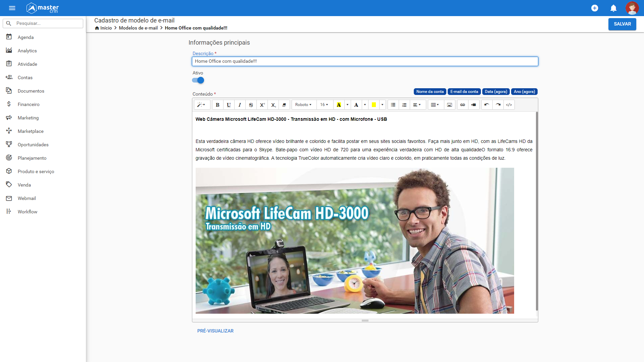Open Analytics in the sidebar

click(x=43, y=51)
